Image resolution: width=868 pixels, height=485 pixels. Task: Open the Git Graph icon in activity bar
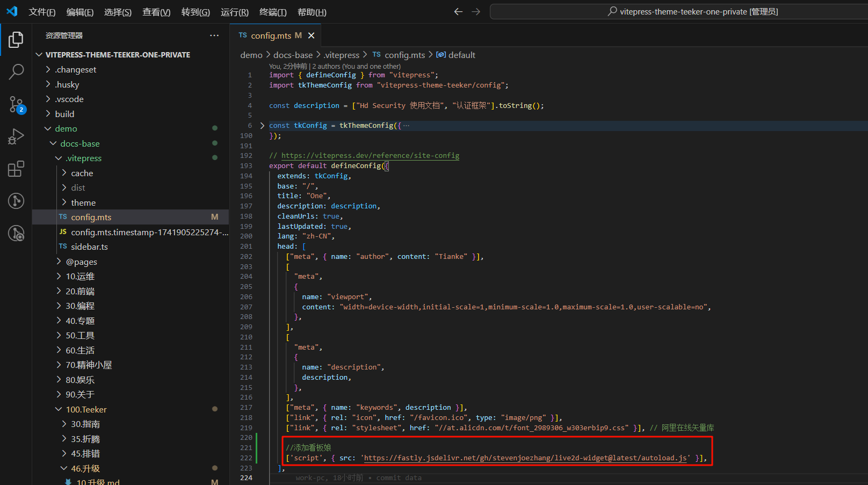click(x=16, y=201)
